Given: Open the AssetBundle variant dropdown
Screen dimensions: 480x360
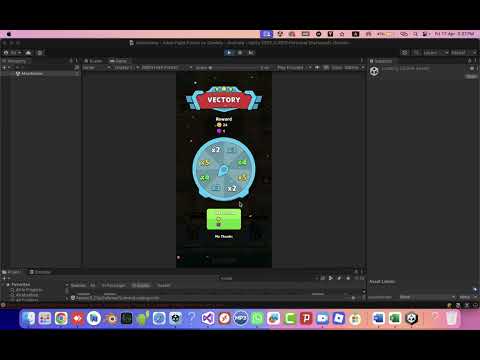Looking at the screenshot, I should [x=467, y=297].
